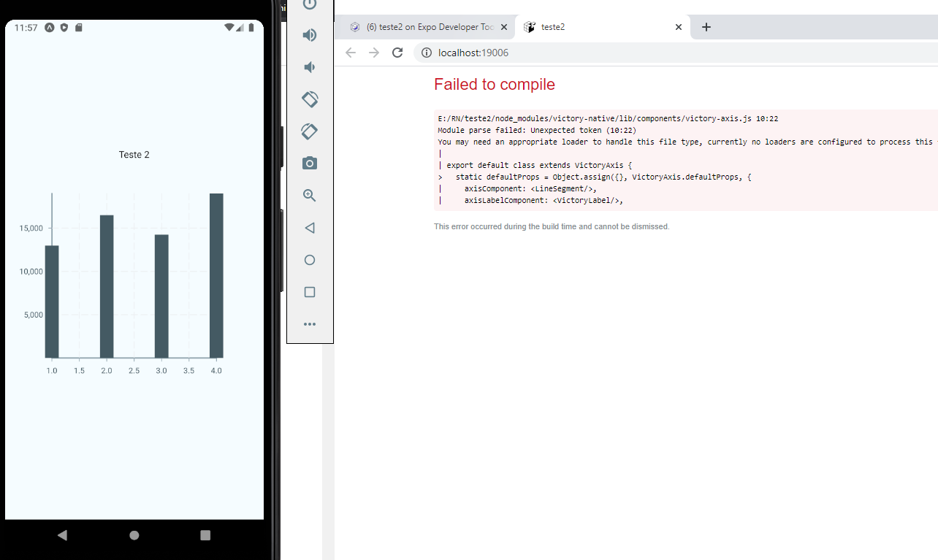Click the emulator sidebar Home circle

pos(310,260)
